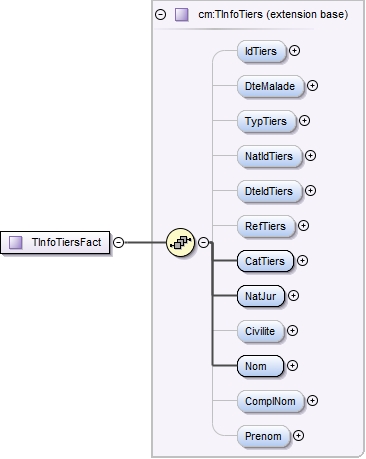Expand the DteMalade element
This screenshot has width=366, height=459.
tap(312, 86)
